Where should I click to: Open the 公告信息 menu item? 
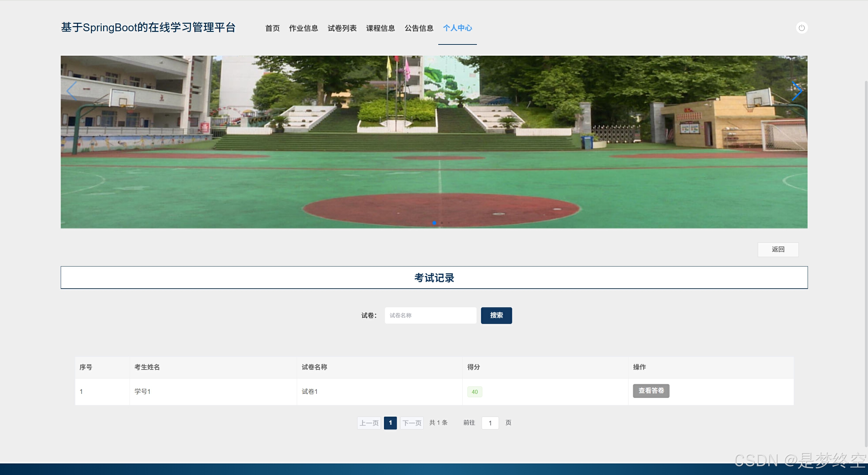[x=419, y=28]
